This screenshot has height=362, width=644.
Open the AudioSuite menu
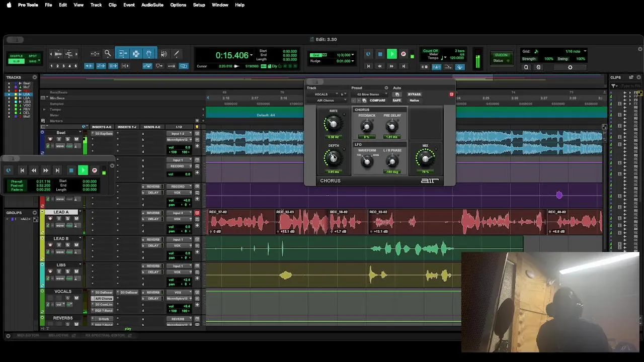[x=152, y=5]
